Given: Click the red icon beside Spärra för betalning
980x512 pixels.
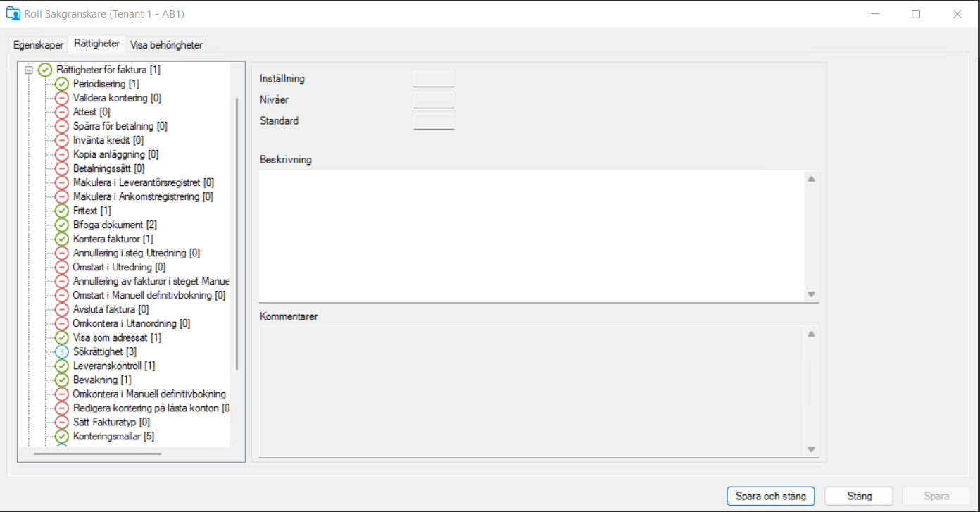Looking at the screenshot, I should pyautogui.click(x=62, y=126).
